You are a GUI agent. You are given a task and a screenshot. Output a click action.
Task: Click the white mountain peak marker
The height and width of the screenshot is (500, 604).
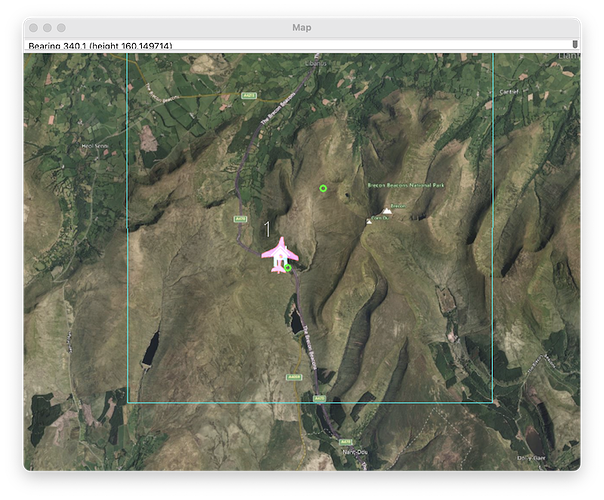(x=386, y=213)
